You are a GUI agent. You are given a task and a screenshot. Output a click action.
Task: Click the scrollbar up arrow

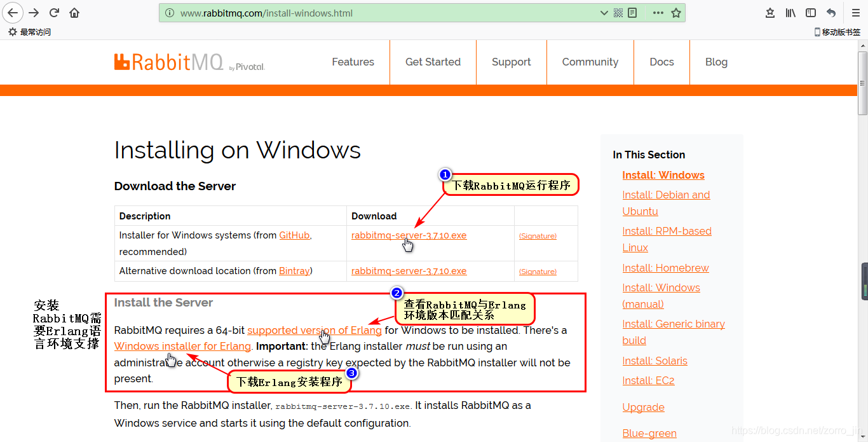tap(863, 45)
